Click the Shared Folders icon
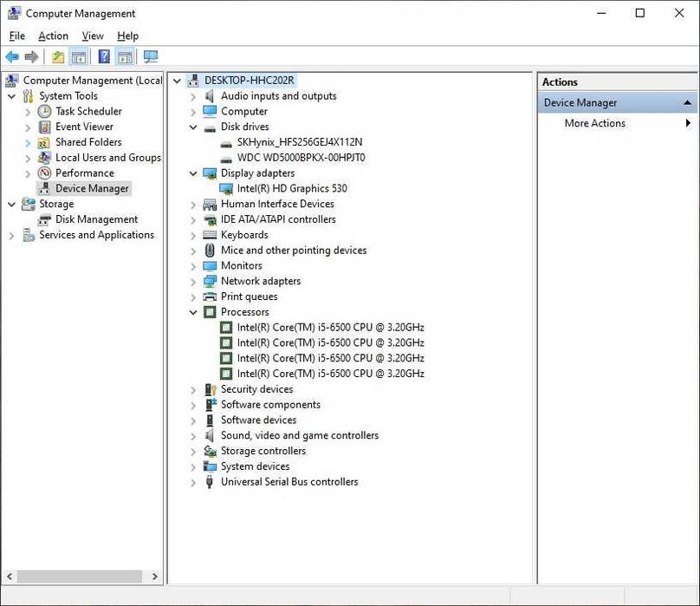 click(44, 142)
